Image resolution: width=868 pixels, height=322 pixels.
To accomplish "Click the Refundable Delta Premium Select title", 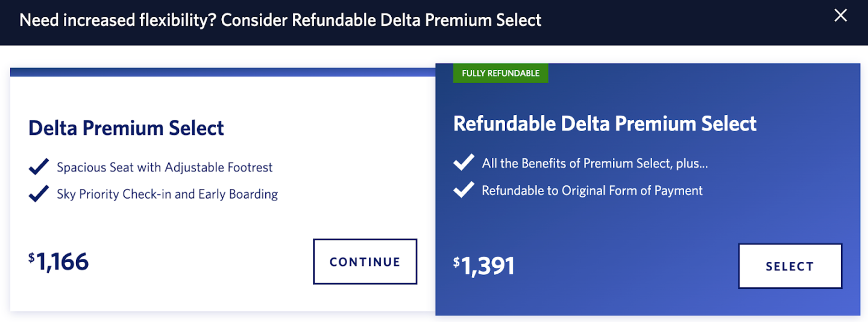I will [605, 123].
